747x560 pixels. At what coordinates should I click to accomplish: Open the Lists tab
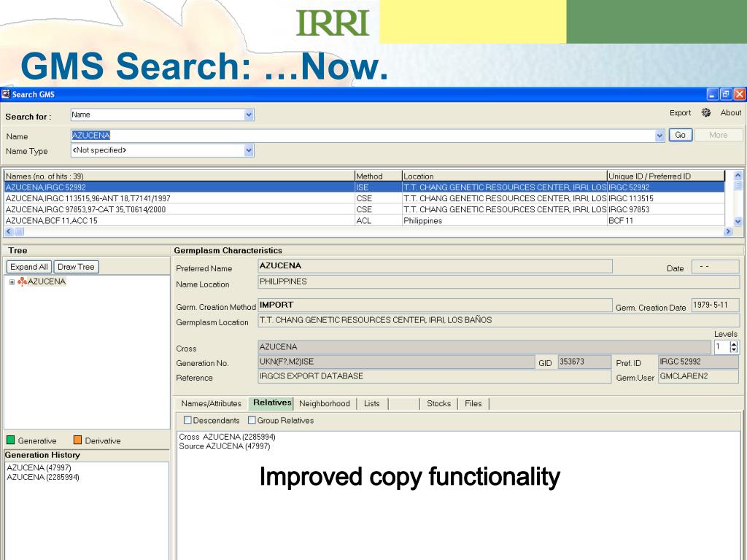click(371, 403)
